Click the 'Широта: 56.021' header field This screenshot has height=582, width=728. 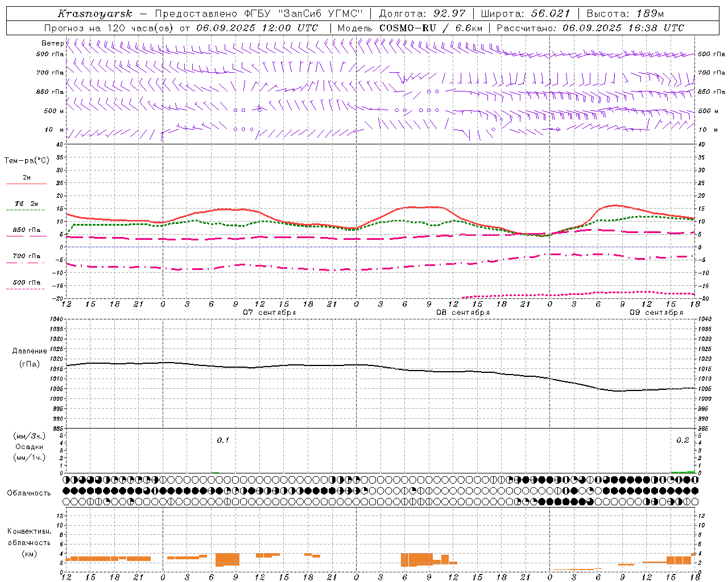(526, 14)
